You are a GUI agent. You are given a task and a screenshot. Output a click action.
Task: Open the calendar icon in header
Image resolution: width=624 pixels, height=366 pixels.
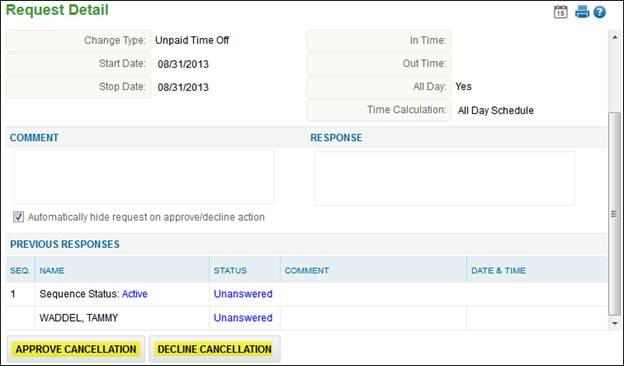[x=560, y=12]
